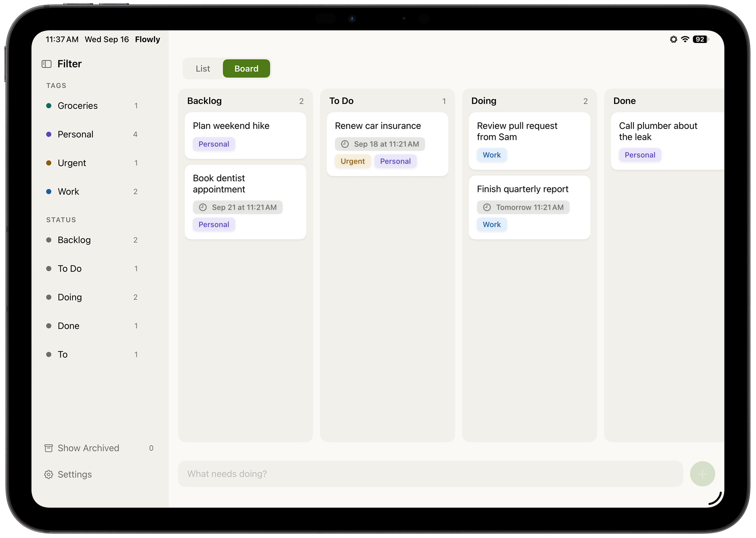This screenshot has height=538, width=756.
Task: Toggle the Urgent tag filter
Action: pyautogui.click(x=92, y=163)
